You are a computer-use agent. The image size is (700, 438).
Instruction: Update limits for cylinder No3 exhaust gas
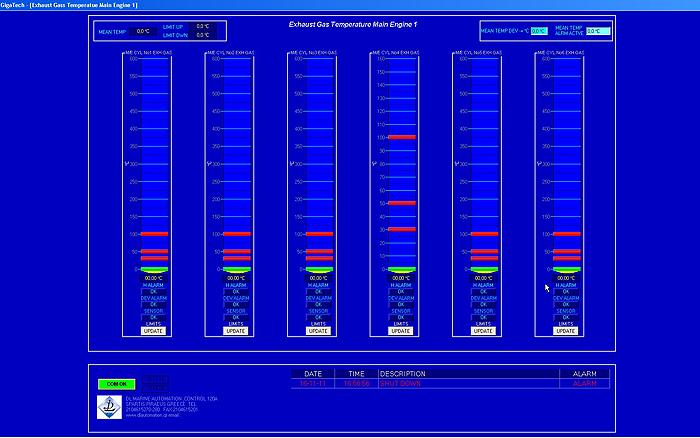pyautogui.click(x=318, y=330)
